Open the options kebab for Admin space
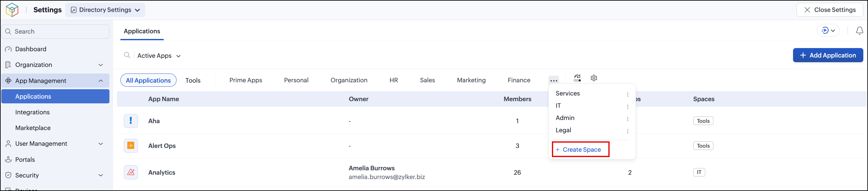 tap(628, 119)
